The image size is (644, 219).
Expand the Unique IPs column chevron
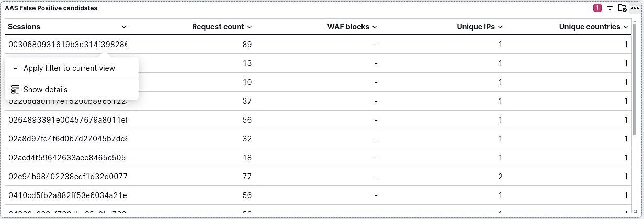click(500, 27)
